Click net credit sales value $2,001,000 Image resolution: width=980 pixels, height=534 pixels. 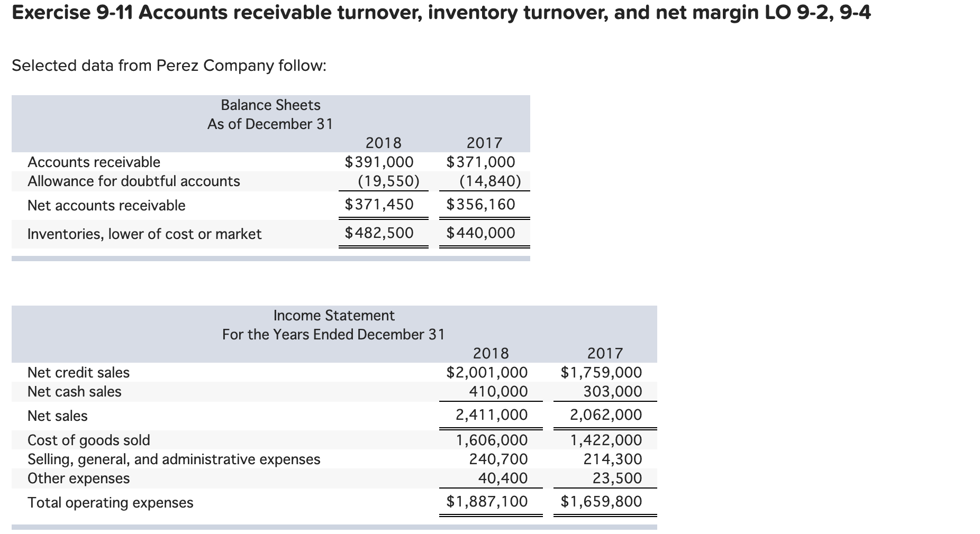487,372
